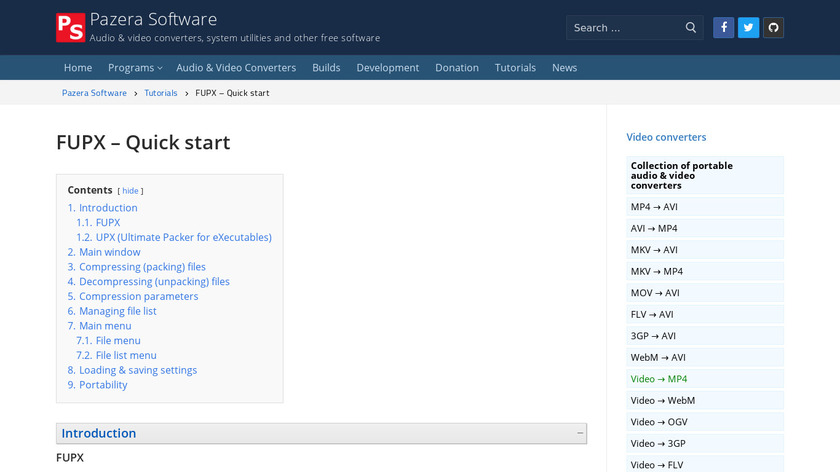Open the Facebook page icon
Screen dimensions: 840x472
(723, 28)
